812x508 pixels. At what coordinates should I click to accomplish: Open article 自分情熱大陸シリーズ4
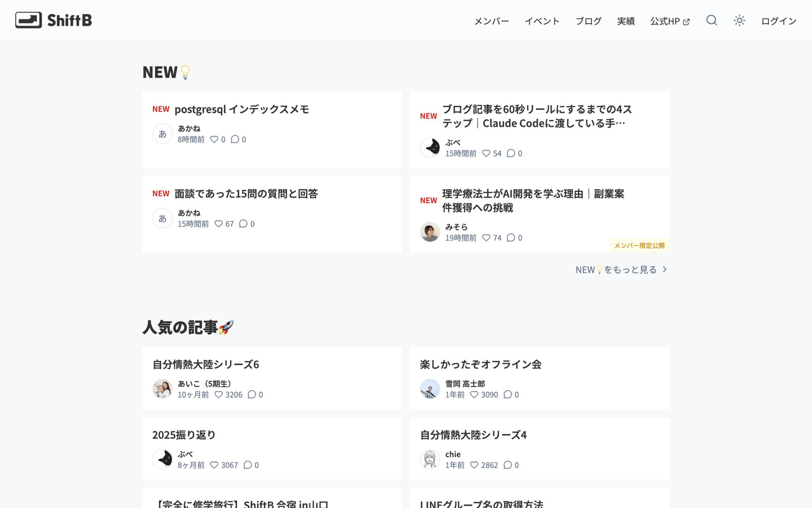coord(473,435)
